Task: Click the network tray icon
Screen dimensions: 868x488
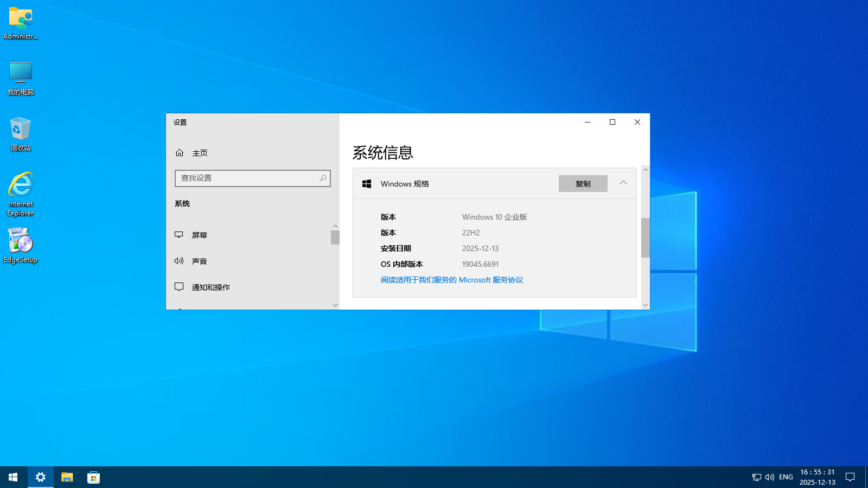Action: pos(756,477)
